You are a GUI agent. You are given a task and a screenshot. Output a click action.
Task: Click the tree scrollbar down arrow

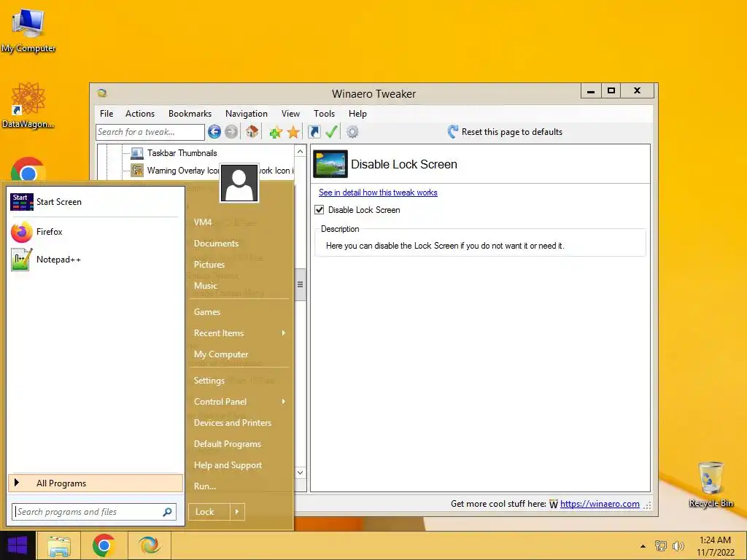click(x=300, y=472)
